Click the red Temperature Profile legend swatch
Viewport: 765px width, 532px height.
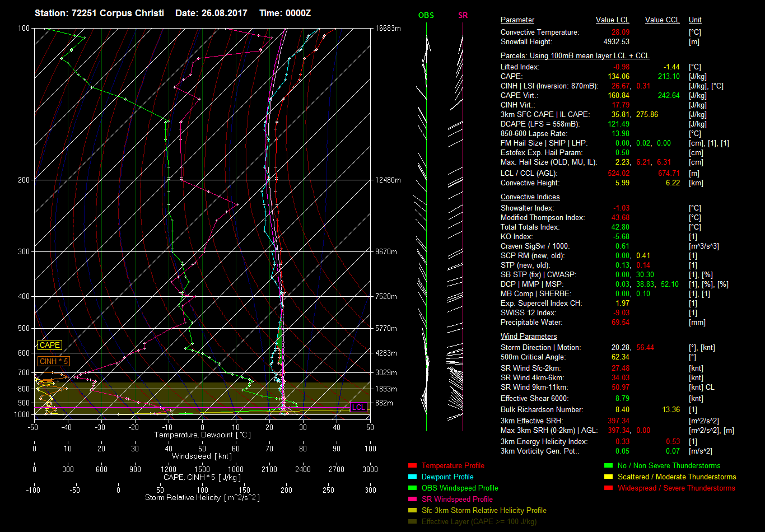[x=413, y=466]
